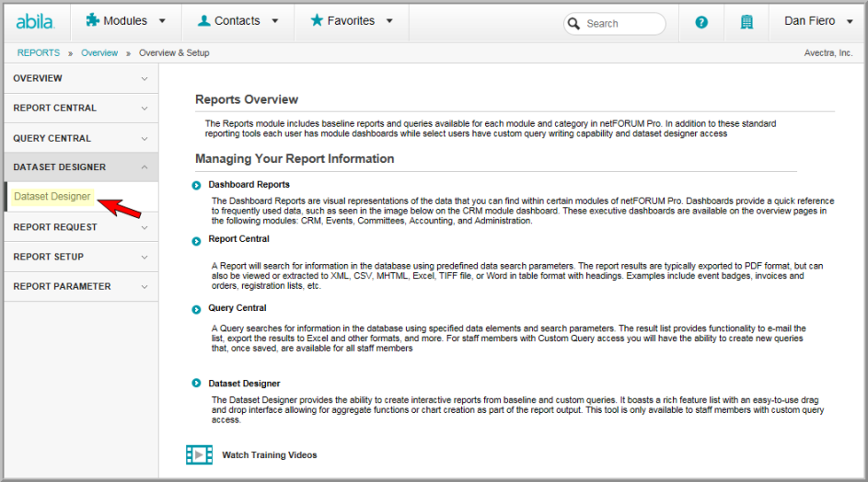Viewport: 868px width, 482px height.
Task: Open the Dan Fiero user dropdown arrow
Action: pos(850,21)
